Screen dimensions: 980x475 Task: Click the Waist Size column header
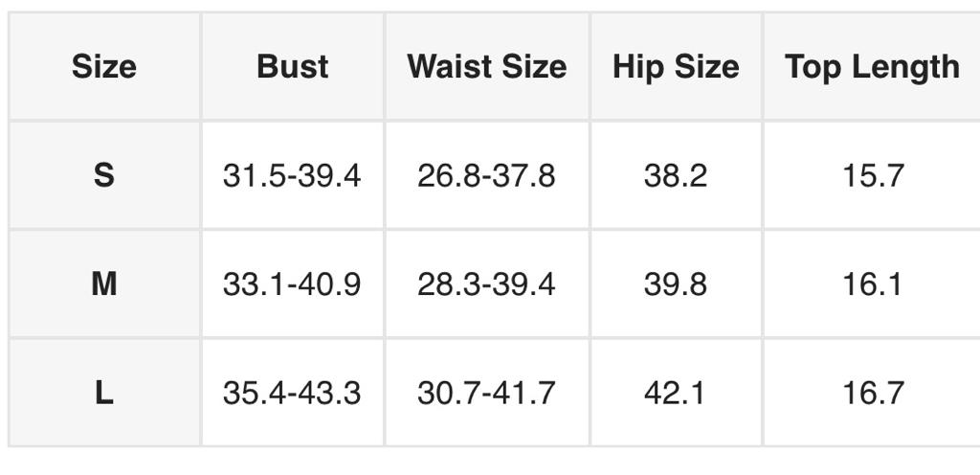[486, 67]
